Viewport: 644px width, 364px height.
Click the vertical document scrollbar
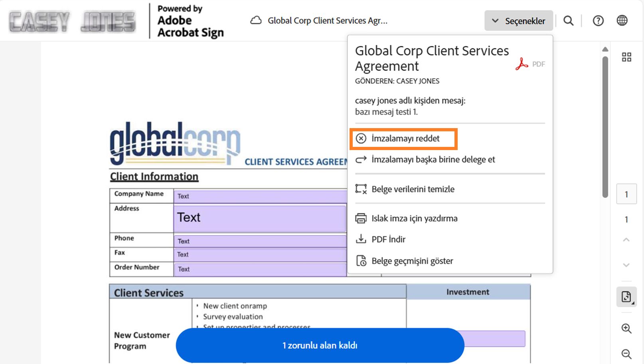[x=605, y=127]
